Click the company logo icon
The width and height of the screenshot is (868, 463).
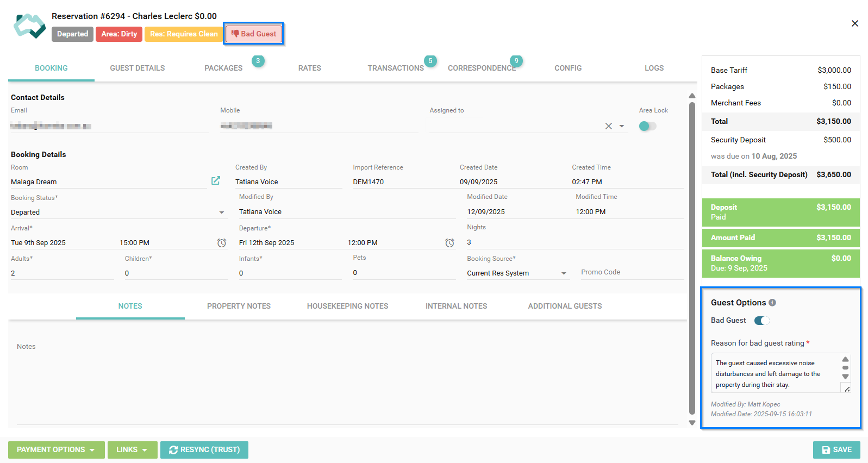(x=30, y=26)
